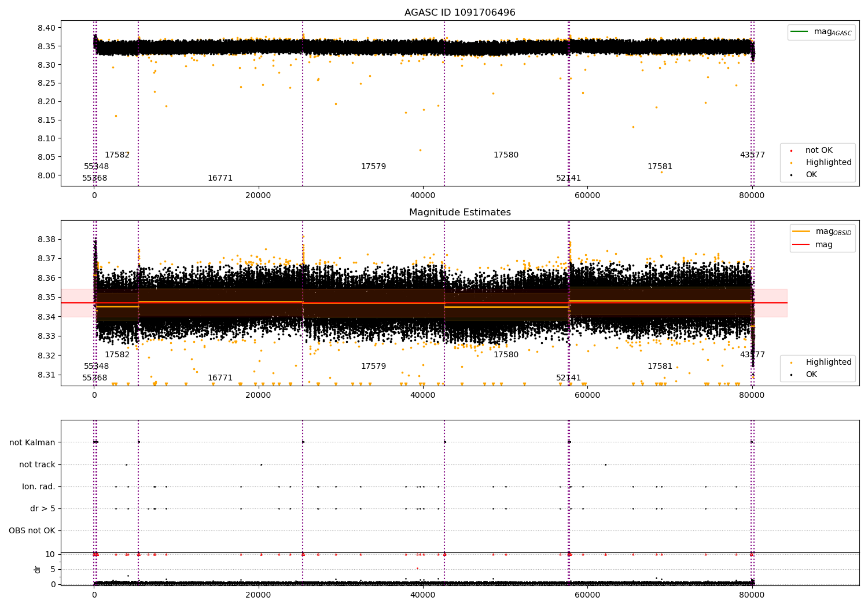Click the 8.15 y-axis tick label
Screen dimensions: 868x608
point(47,120)
